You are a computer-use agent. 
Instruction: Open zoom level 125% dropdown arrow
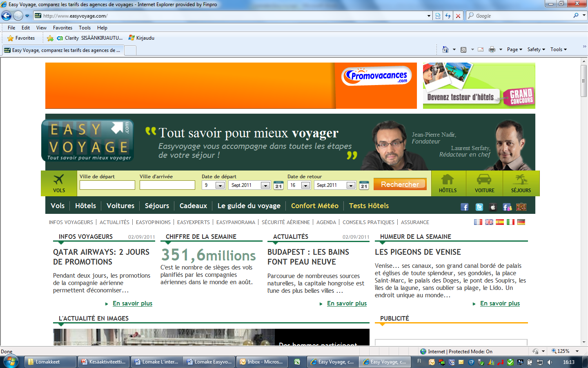(x=577, y=351)
